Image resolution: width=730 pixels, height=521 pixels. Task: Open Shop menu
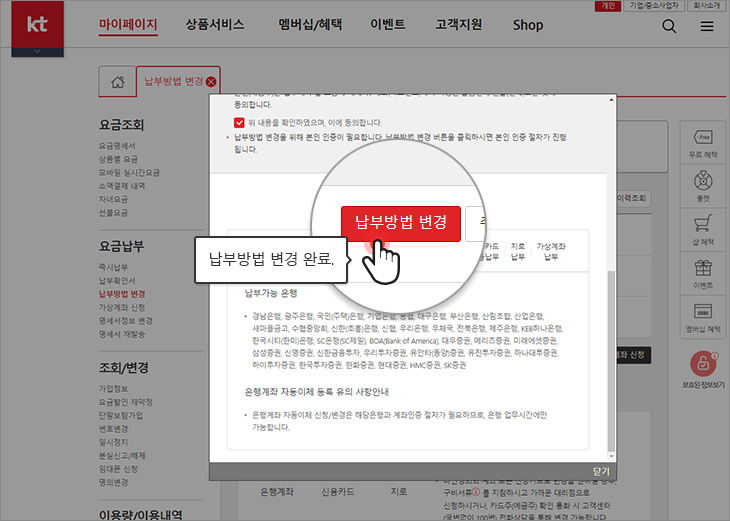(x=528, y=25)
